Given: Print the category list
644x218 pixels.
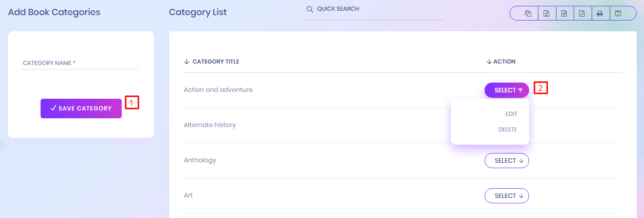Looking at the screenshot, I should point(600,14).
